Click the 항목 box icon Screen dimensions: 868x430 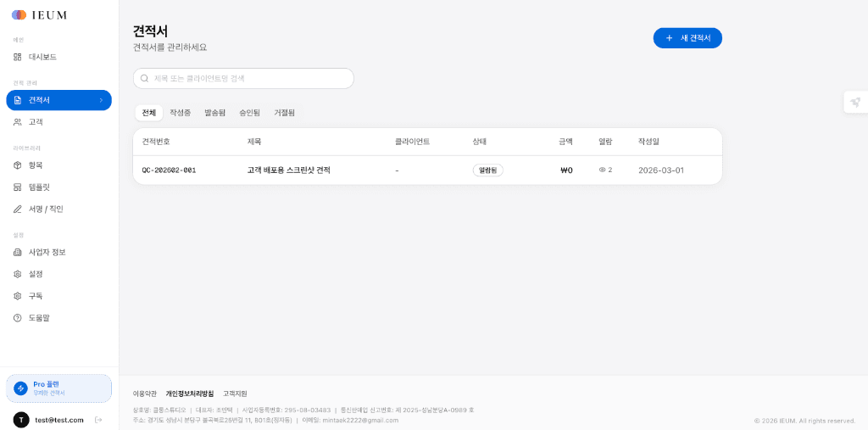18,165
